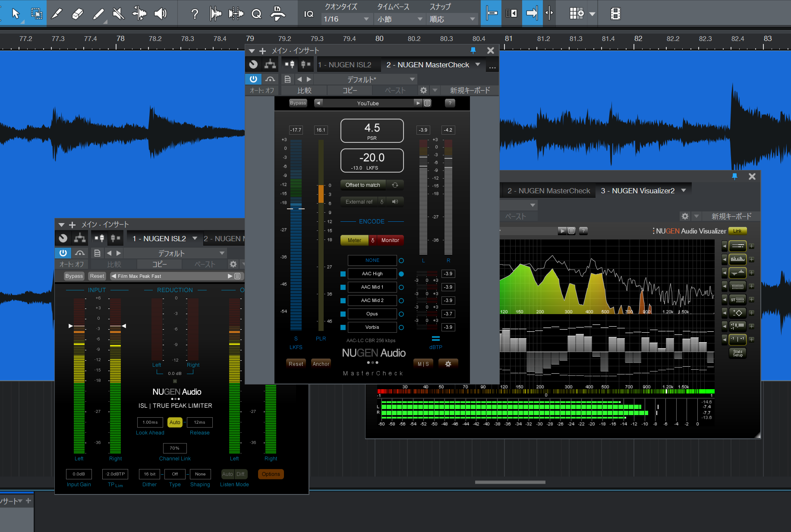Image resolution: width=791 pixels, height=532 pixels.
Task: Click the 70% Channel Link field
Action: (x=175, y=448)
